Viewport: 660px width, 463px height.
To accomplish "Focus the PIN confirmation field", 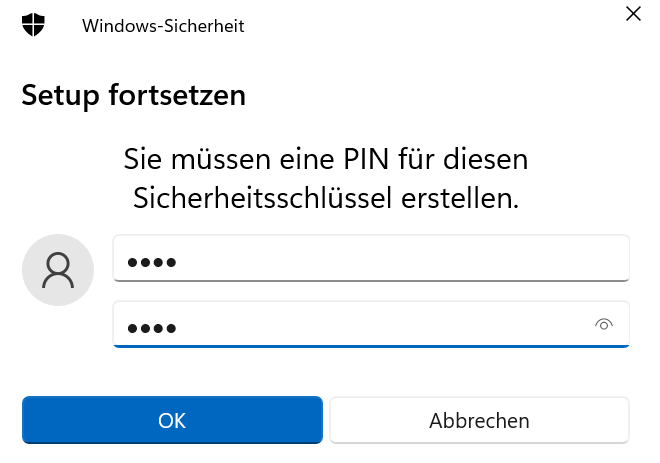I will (350, 325).
